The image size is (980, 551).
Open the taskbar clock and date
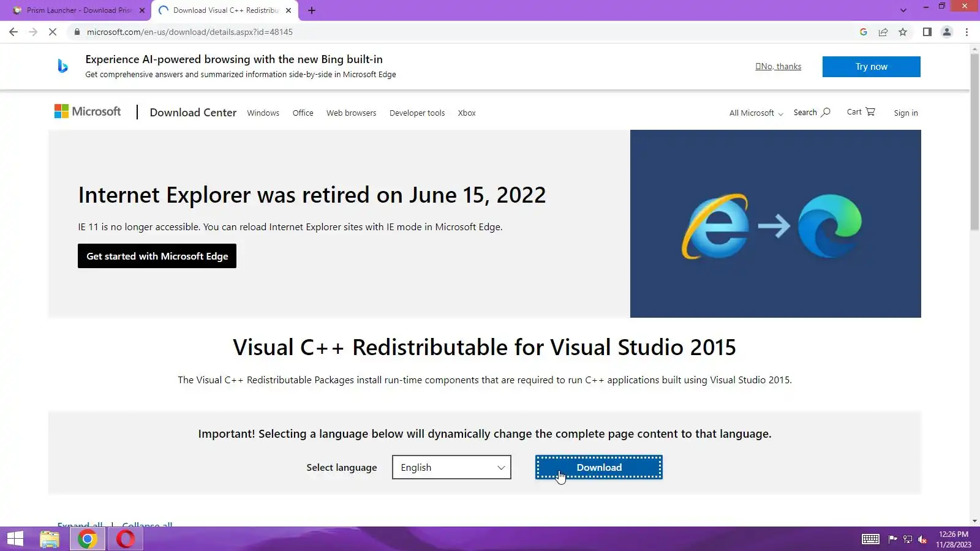954,539
